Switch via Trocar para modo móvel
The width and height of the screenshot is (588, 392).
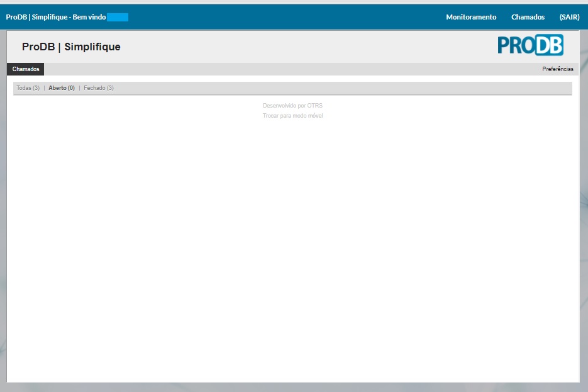[292, 116]
